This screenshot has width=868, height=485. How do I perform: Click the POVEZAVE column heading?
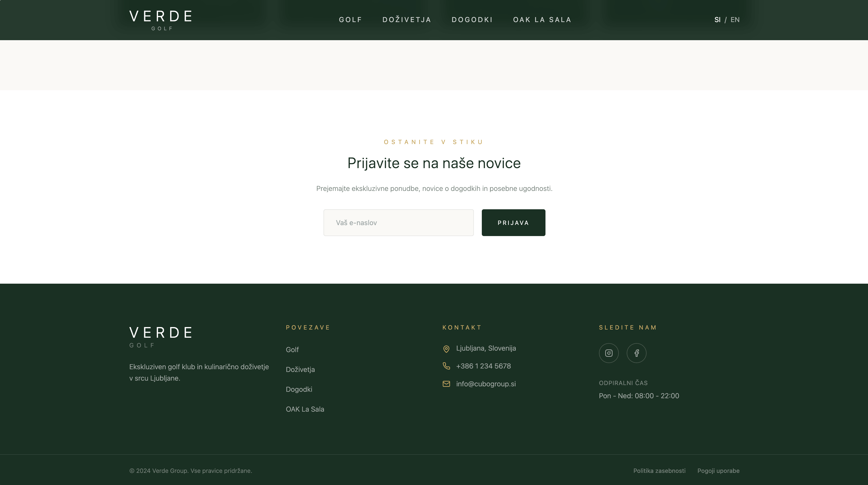[x=308, y=328]
